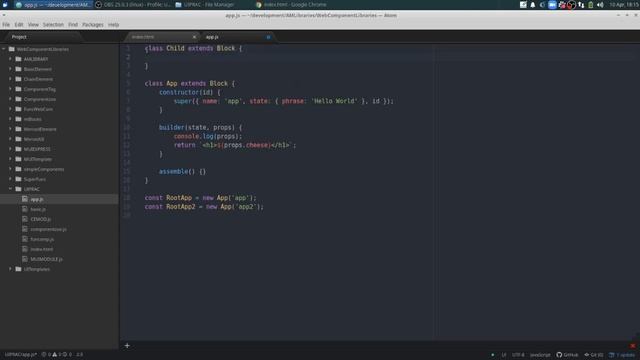Open the Find menu
The width and height of the screenshot is (640, 360).
coord(73,25)
